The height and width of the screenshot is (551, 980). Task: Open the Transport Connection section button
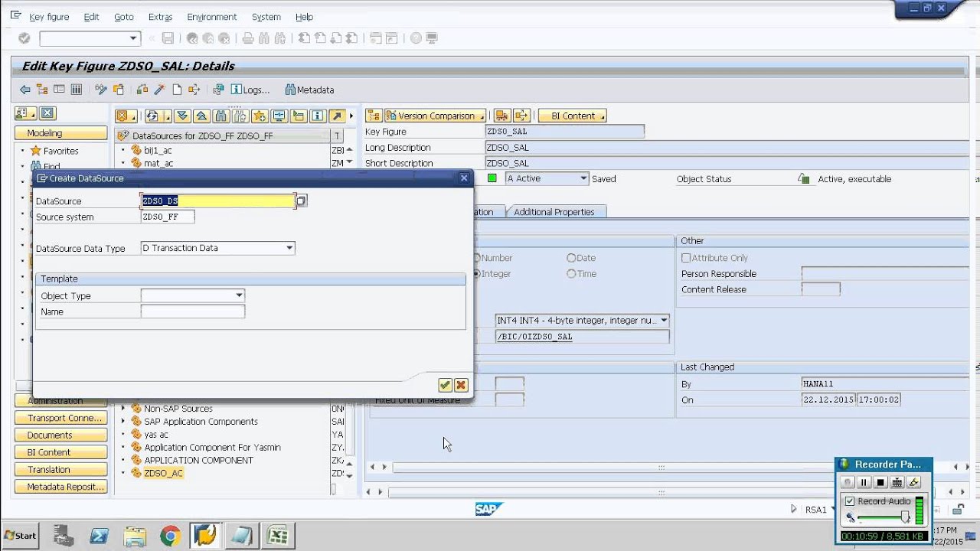tap(61, 418)
